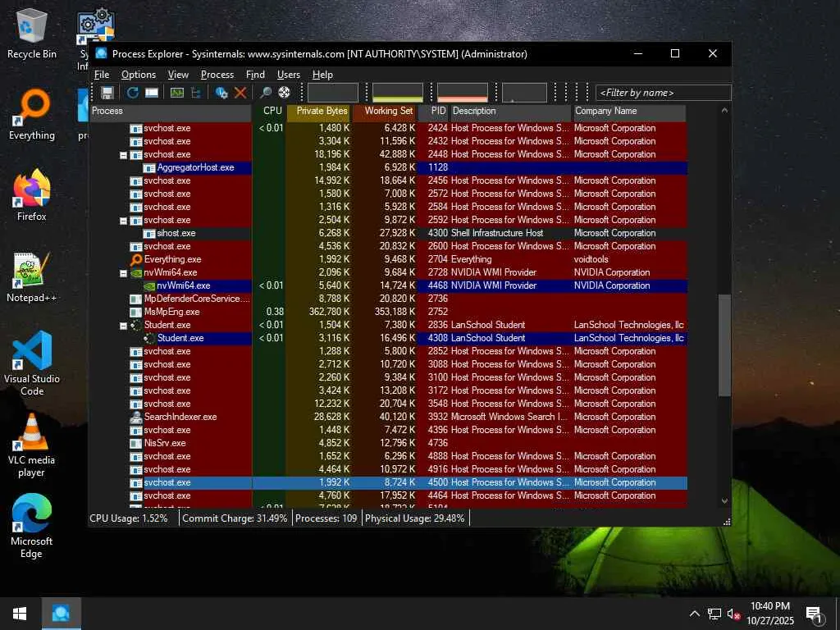Collapse the svchost.exe PID 2592 tree node
This screenshot has width=840, height=630.
[123, 220]
